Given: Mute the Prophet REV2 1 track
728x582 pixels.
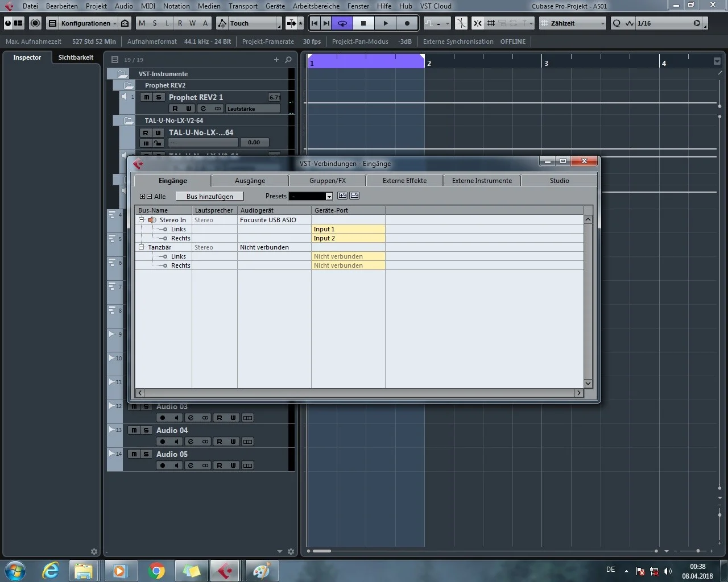Looking at the screenshot, I should pyautogui.click(x=147, y=97).
